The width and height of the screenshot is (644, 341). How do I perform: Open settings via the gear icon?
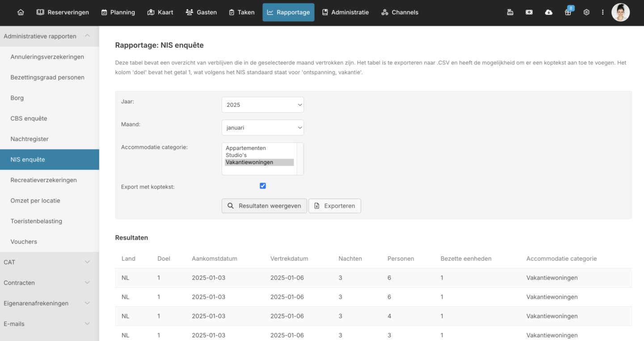point(586,13)
